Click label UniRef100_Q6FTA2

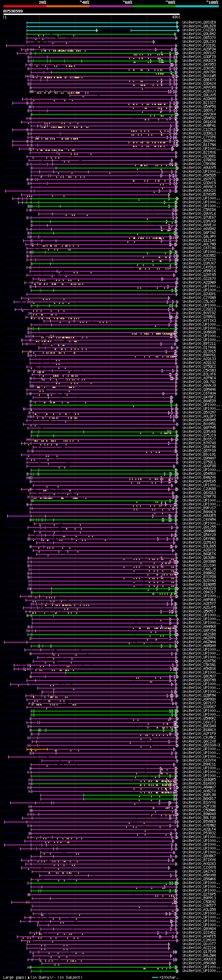[199, 233]
